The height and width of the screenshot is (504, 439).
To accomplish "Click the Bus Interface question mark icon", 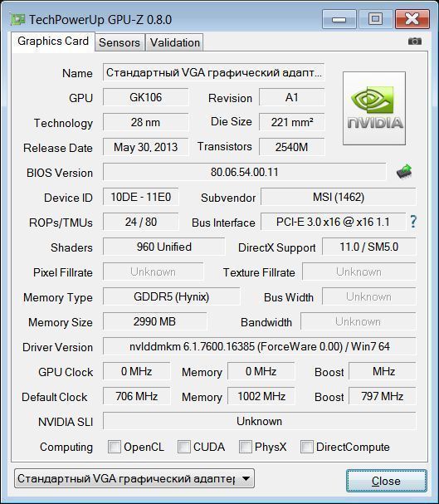I will pyautogui.click(x=413, y=222).
